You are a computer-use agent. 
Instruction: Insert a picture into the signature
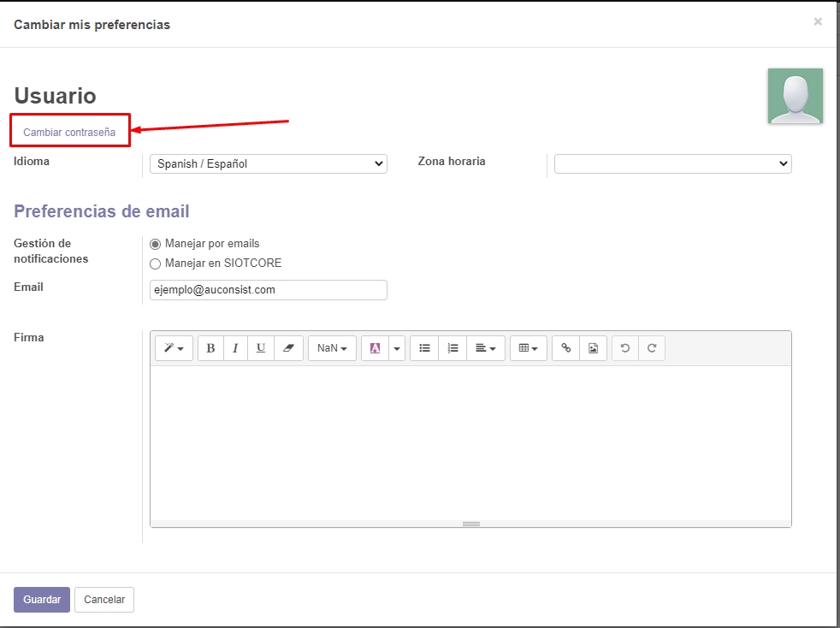[593, 348]
